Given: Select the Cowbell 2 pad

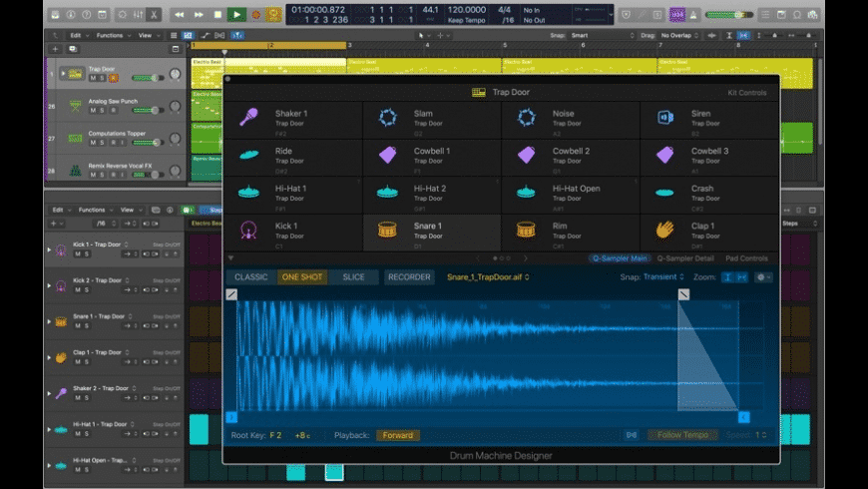Looking at the screenshot, I should 570,158.
